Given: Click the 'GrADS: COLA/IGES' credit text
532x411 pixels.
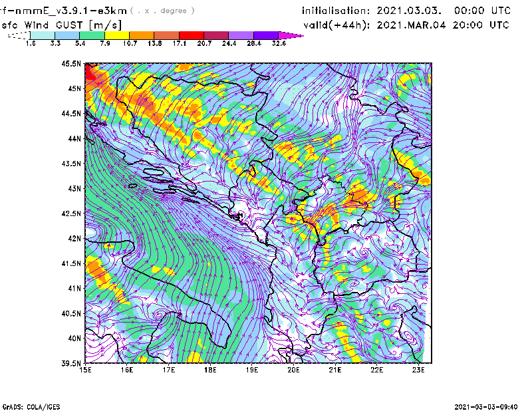Looking at the screenshot, I should (31, 407).
